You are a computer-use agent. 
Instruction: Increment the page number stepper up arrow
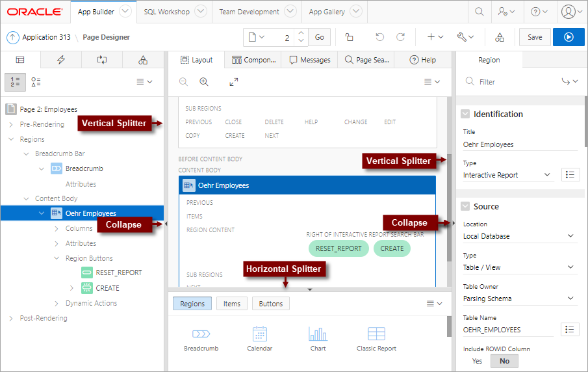301,33
